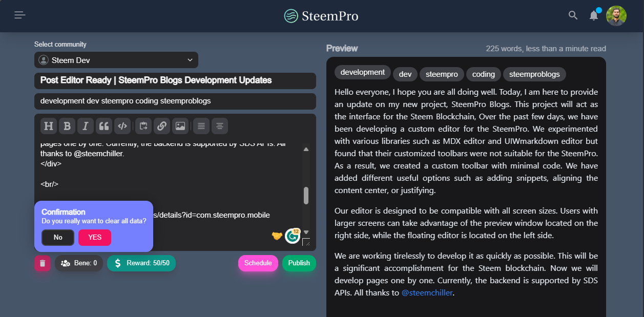Click the </div> line in the editor
The height and width of the screenshot is (317, 644).
click(x=51, y=164)
